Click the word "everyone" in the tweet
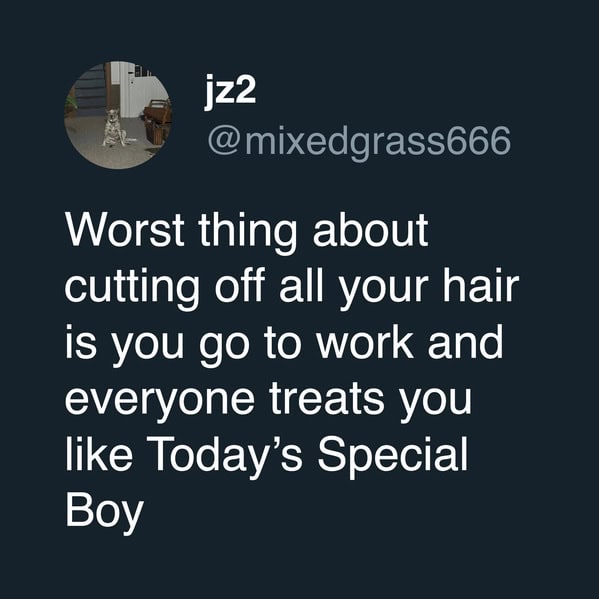 coord(160,400)
